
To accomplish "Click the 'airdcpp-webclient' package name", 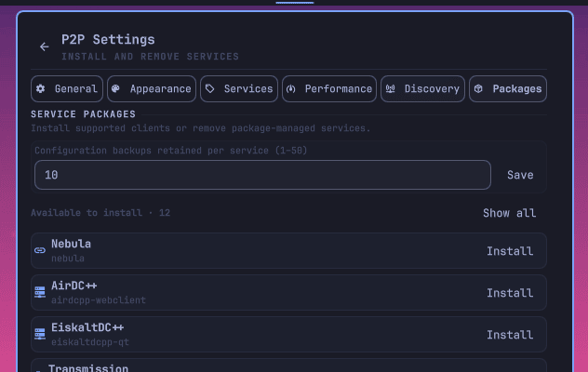I will [x=99, y=300].
